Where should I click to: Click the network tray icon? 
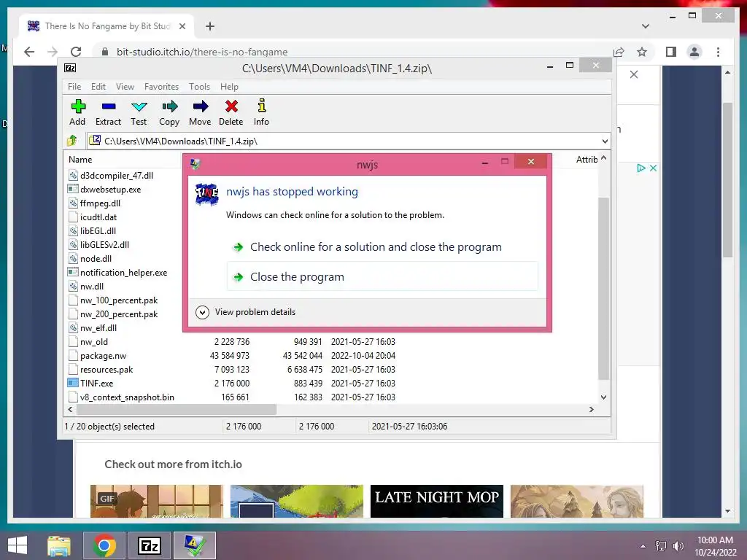[x=661, y=546]
